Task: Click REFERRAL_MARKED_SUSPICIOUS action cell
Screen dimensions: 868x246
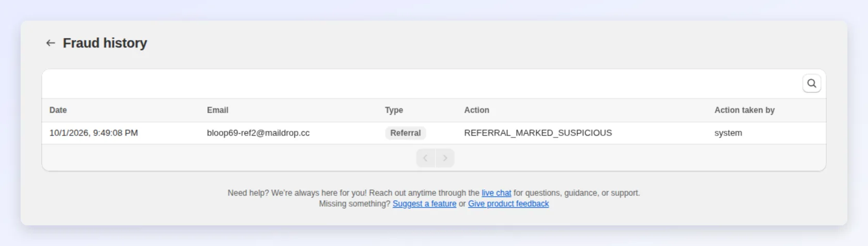Action: 538,133
